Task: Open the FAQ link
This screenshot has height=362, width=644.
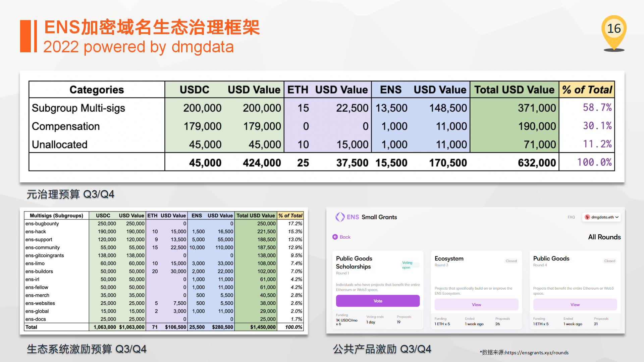Action: (571, 217)
